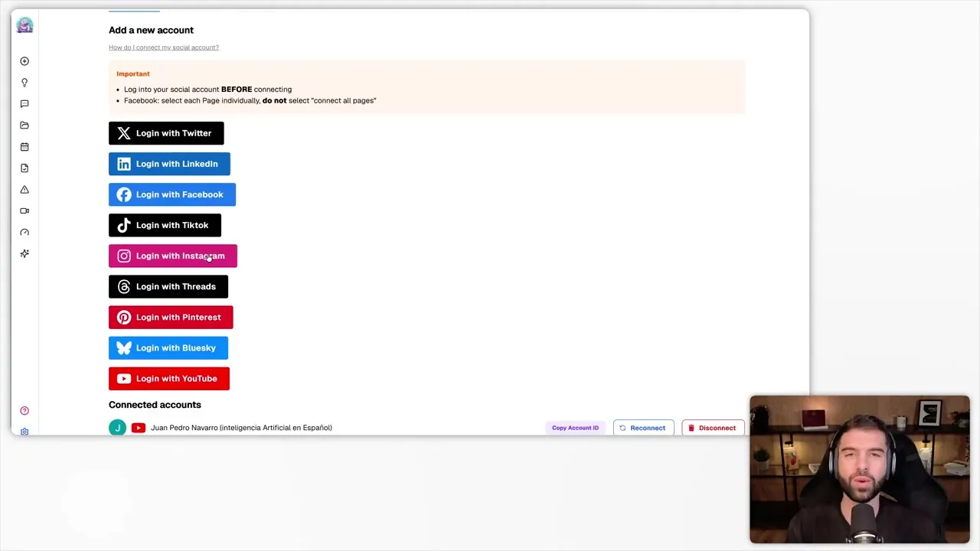Open the video camera sidebar icon

click(x=24, y=211)
